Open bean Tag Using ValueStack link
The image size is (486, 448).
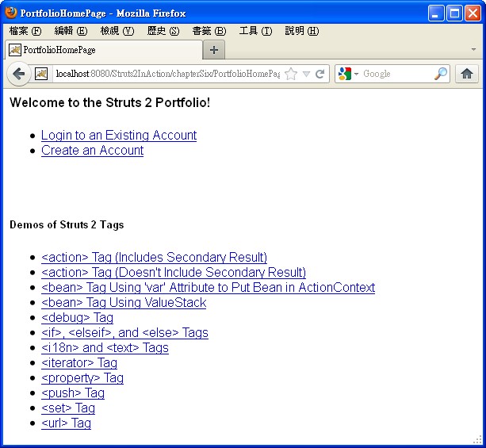coord(124,303)
